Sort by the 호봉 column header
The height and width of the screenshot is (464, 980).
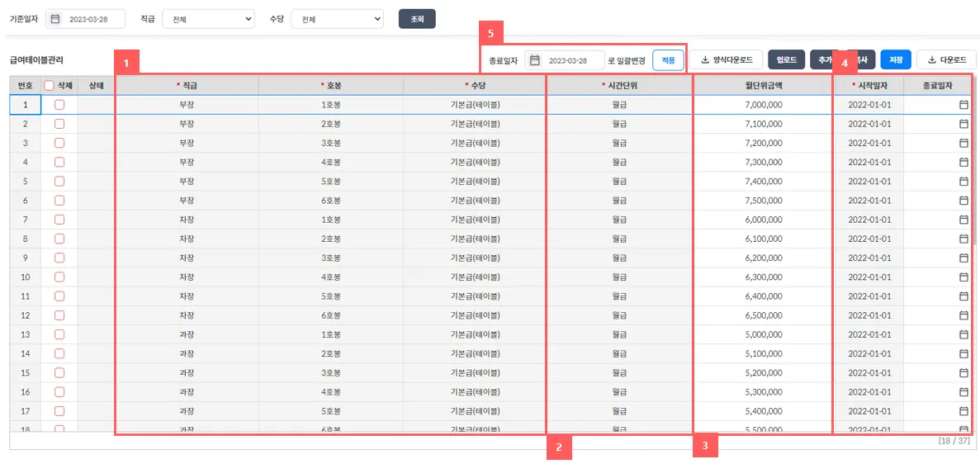pos(330,85)
